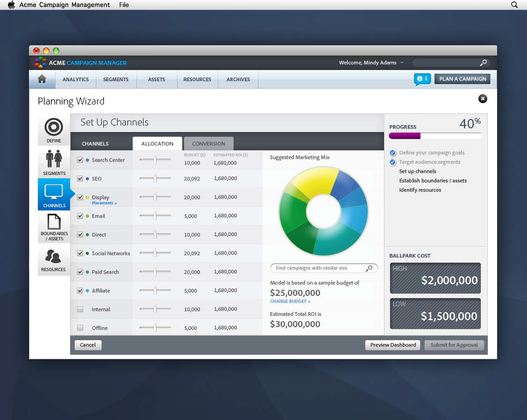This screenshot has height=420, width=527.
Task: Click the LOW ballpark cost box
Action: [x=435, y=314]
